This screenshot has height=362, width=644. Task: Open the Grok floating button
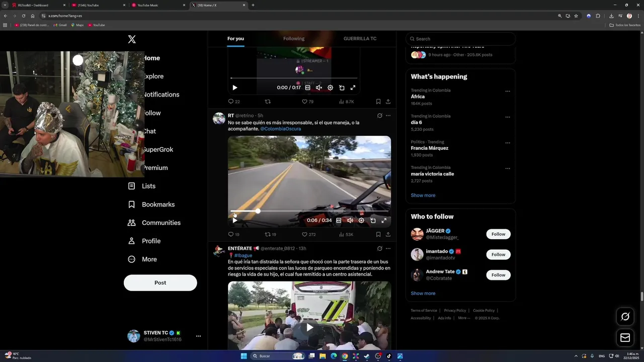click(625, 316)
